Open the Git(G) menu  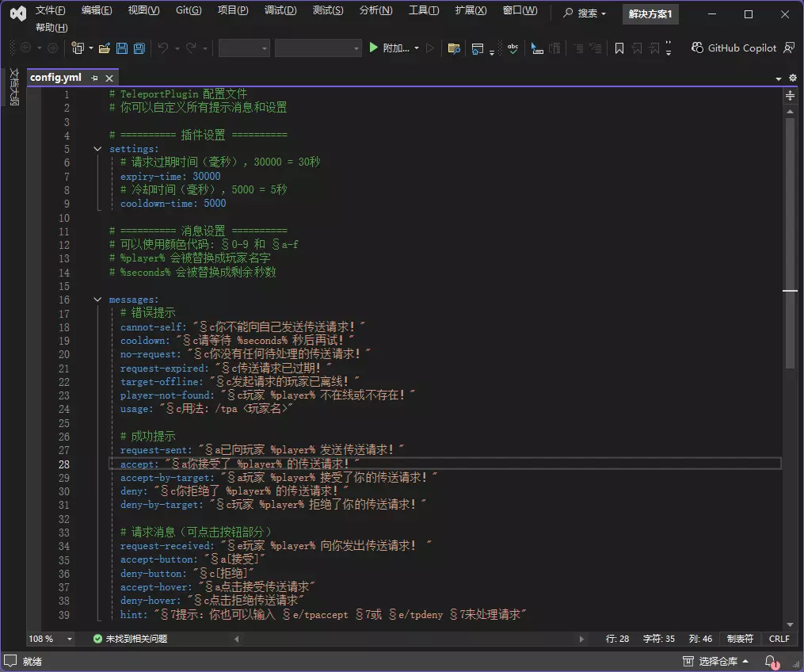tap(189, 10)
